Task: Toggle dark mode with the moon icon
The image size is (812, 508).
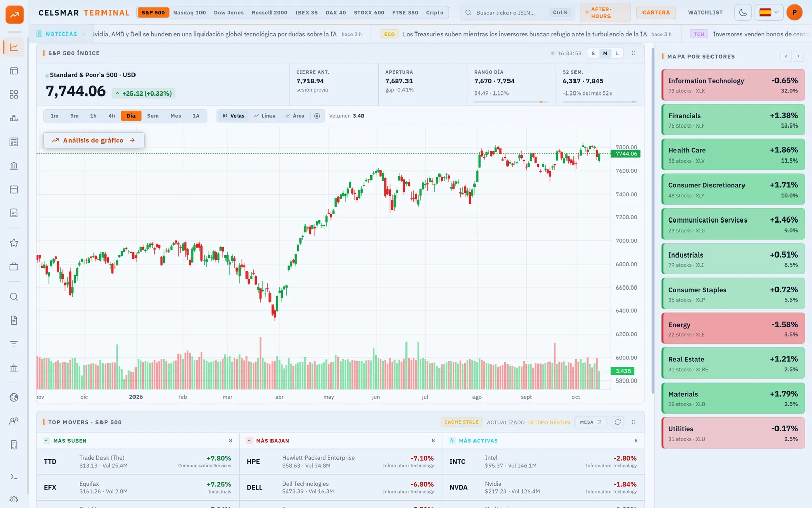Action: tap(743, 13)
